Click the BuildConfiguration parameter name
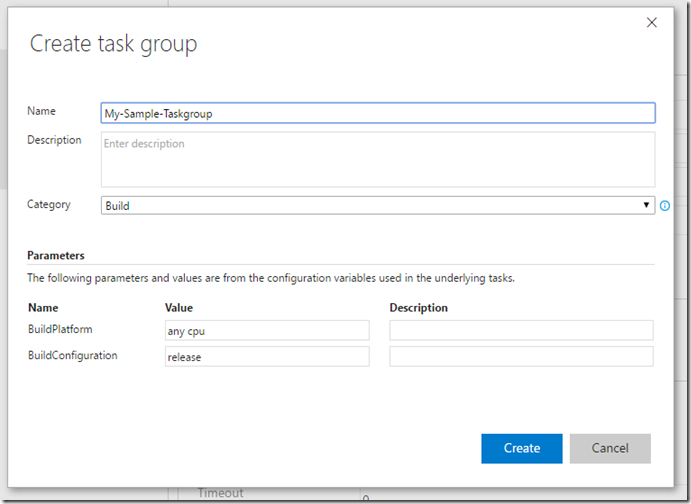Viewport: 691px width, 504px height. coord(73,355)
